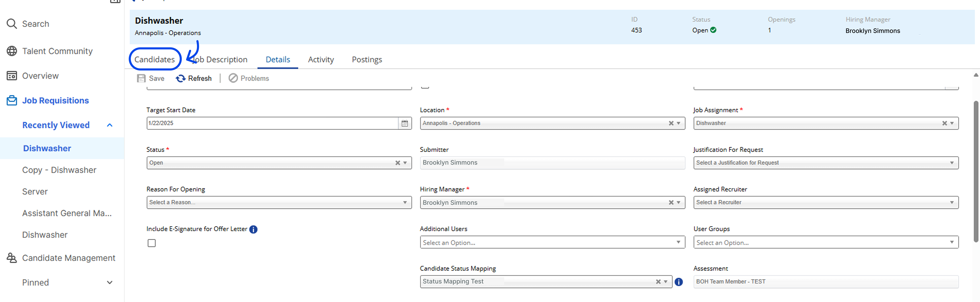Open the bottom Dishwasher recent item
The image size is (980, 302).
(45, 235)
